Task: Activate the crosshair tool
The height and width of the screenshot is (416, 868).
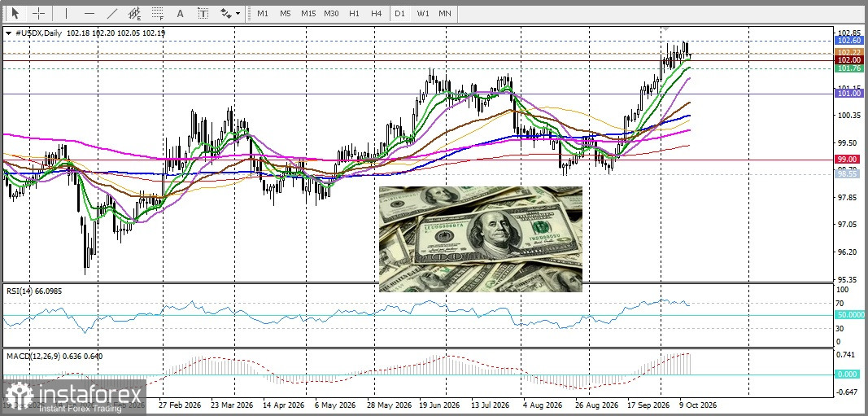Action: pyautogui.click(x=39, y=13)
